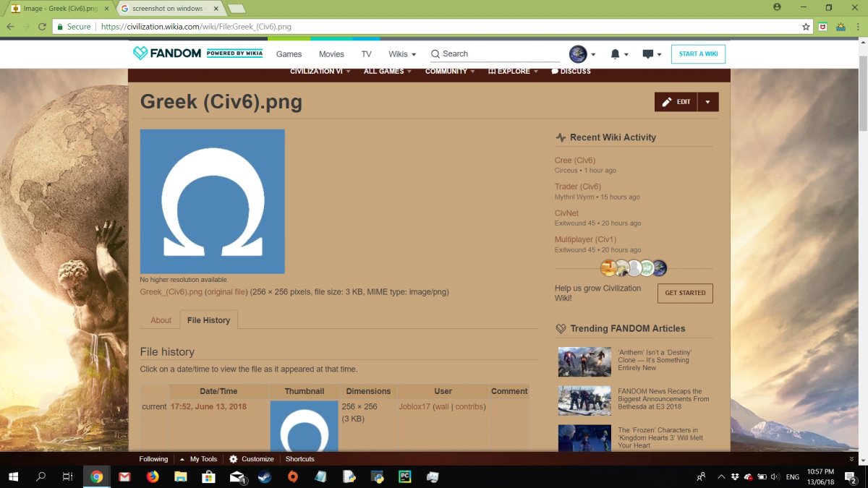
Task: Click the Chrome profile person icon
Action: [x=777, y=7]
